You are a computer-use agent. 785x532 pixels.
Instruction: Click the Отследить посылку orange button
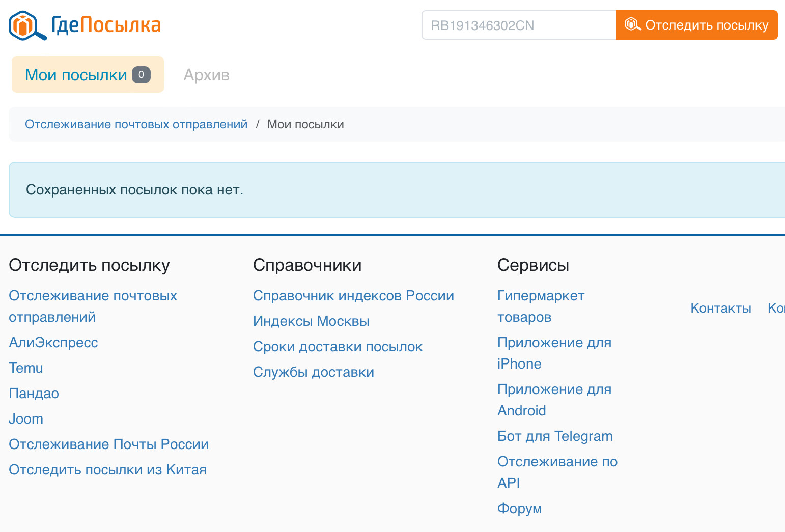point(696,25)
